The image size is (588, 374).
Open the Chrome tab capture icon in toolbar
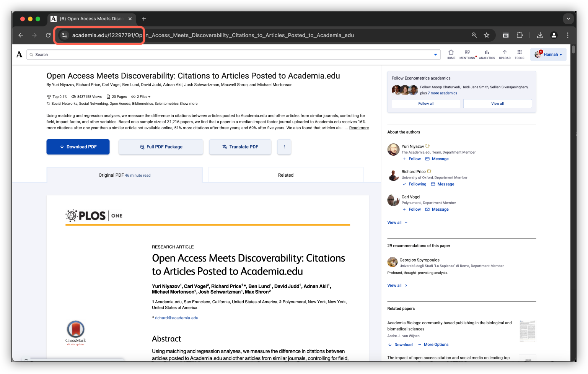pyautogui.click(x=506, y=35)
